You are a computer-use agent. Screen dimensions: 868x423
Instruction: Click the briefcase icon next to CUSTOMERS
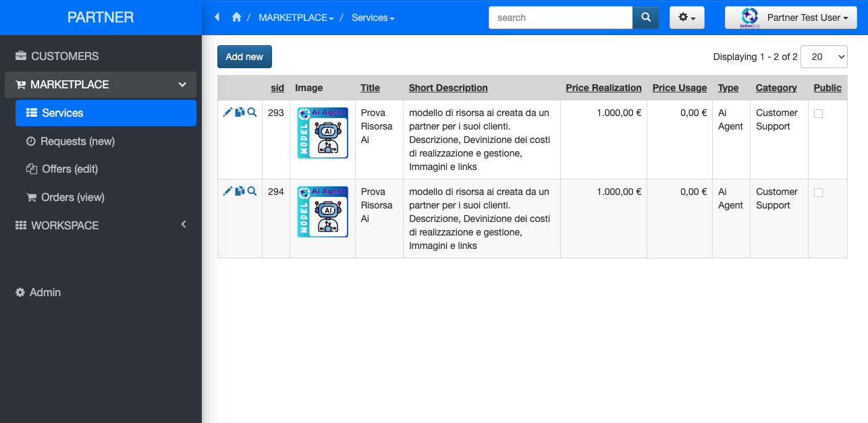click(x=21, y=56)
